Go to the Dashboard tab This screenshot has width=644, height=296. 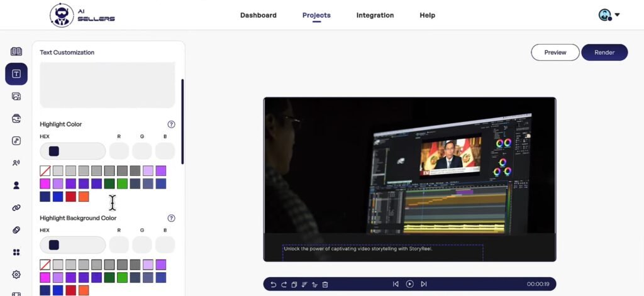[258, 15]
